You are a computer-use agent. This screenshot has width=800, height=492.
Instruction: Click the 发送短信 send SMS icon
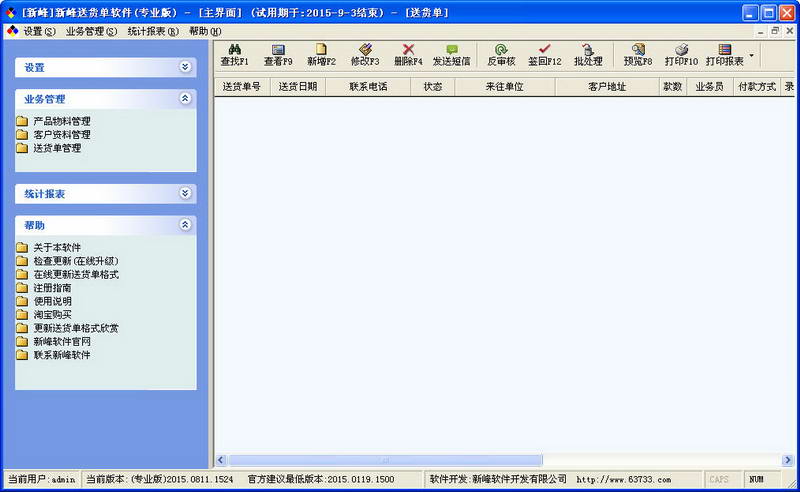[452, 50]
